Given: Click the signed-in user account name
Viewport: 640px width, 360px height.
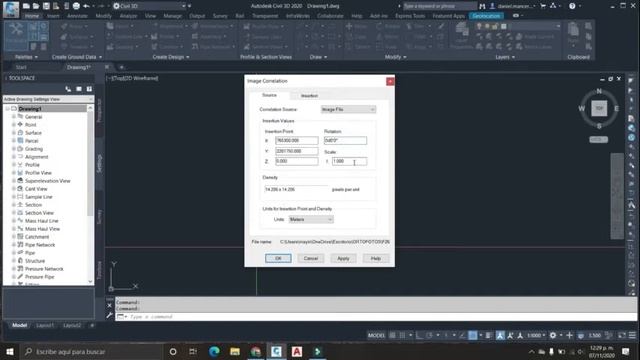Looking at the screenshot, I should click(x=516, y=6).
